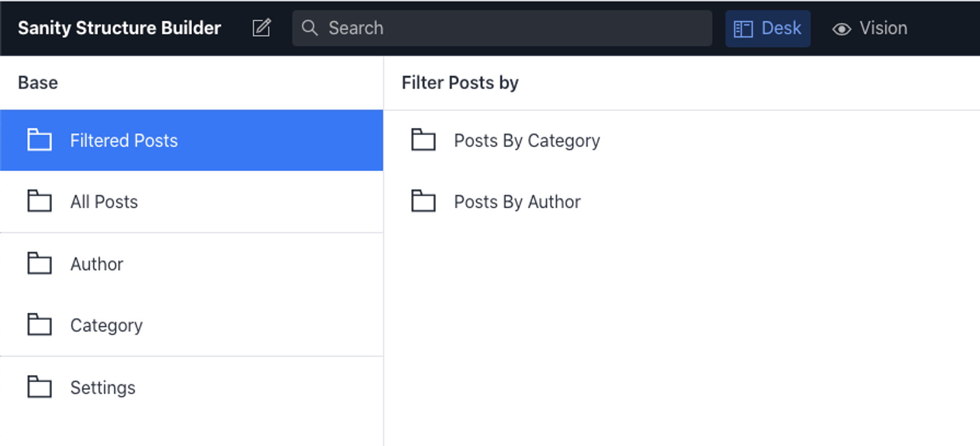980x446 pixels.
Task: Focus the Search input field
Action: [x=510, y=28]
